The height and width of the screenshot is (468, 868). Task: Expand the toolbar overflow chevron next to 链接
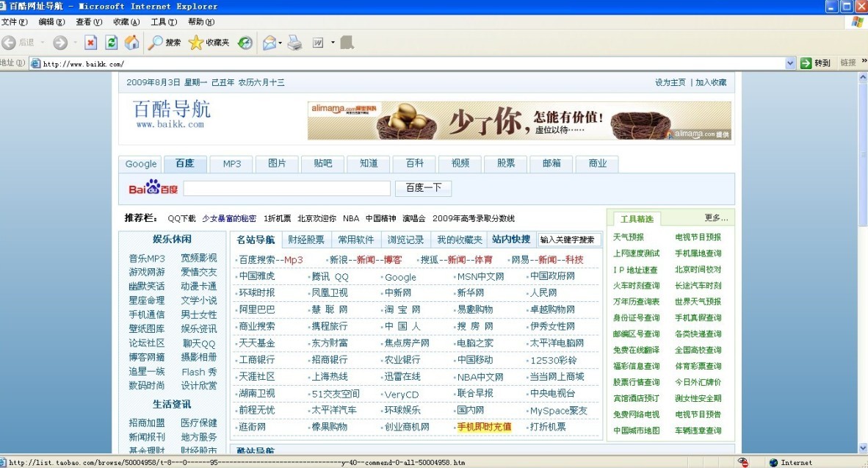pos(864,62)
